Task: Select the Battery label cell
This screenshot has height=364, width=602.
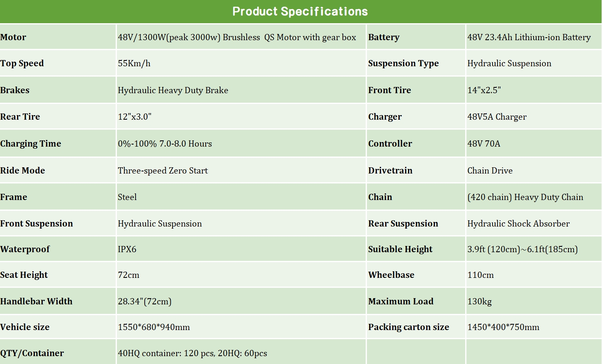Action: [x=384, y=37]
